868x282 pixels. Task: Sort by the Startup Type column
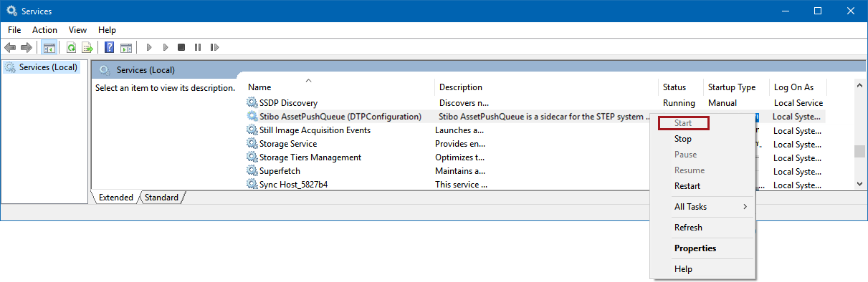pyautogui.click(x=732, y=87)
